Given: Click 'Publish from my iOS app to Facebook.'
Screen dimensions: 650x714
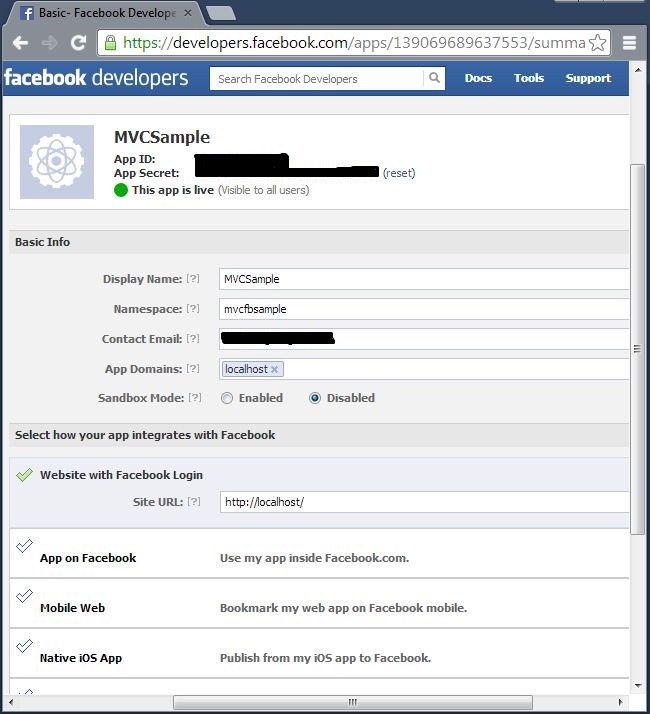Looking at the screenshot, I should click(325, 658).
